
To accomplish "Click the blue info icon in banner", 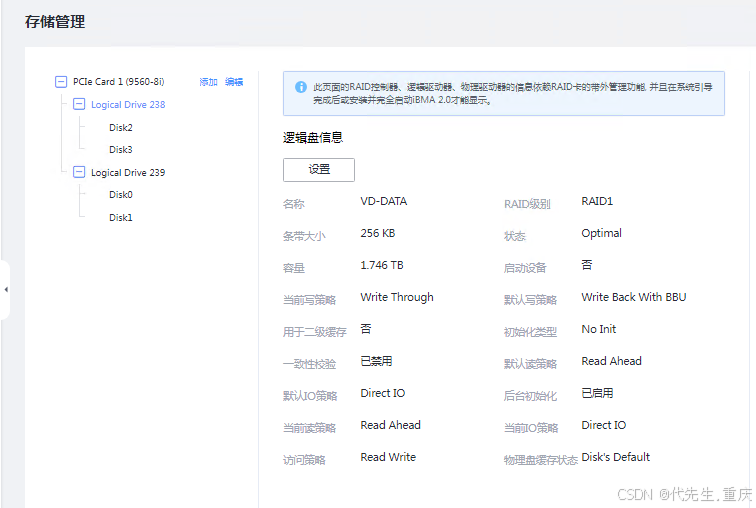I will 300,87.
